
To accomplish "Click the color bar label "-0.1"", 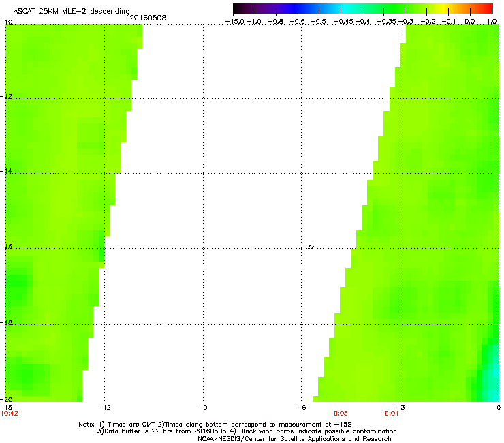I will 449,22.
